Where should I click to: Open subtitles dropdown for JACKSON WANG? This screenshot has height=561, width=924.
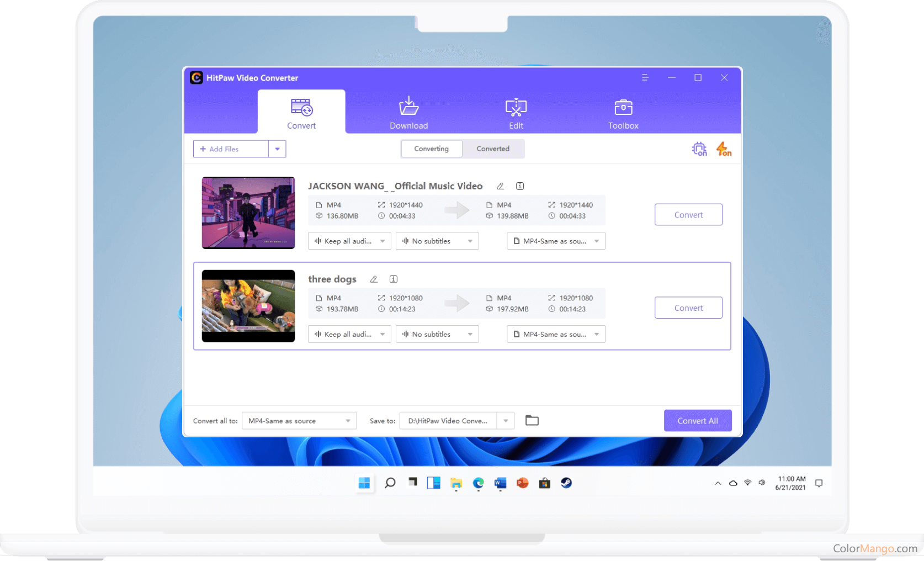437,241
